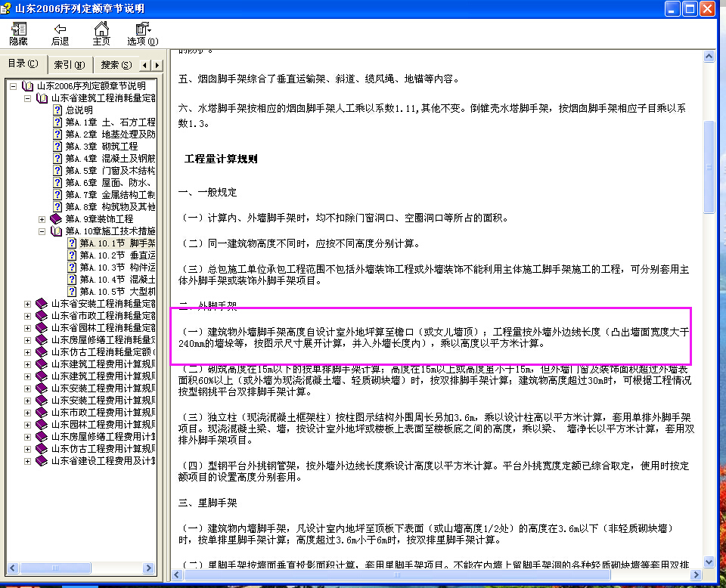Select 山东园林工程费用计算规则 tree entry
Image resolution: width=726 pixels, height=588 pixels.
click(104, 425)
